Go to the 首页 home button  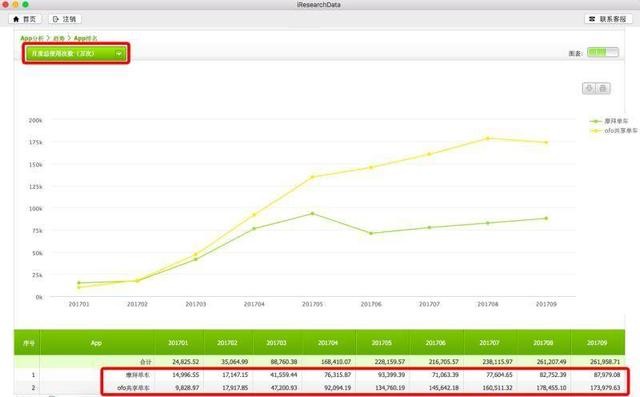24,19
